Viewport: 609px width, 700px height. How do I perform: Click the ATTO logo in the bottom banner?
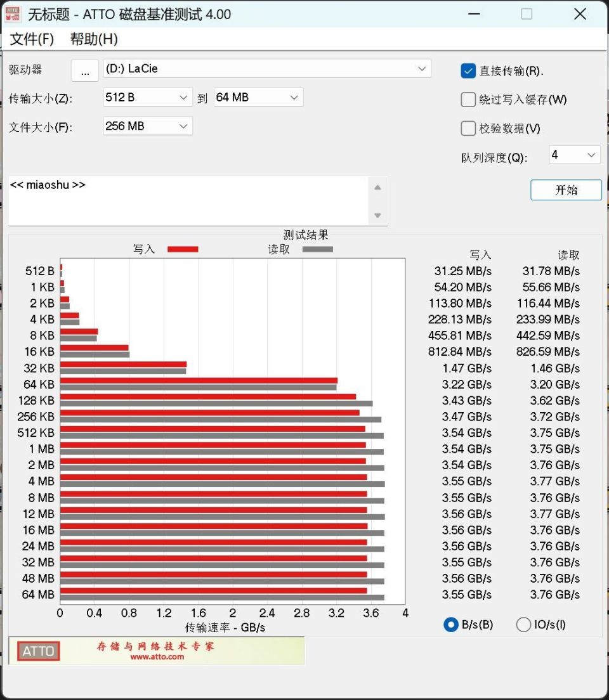coord(37,651)
